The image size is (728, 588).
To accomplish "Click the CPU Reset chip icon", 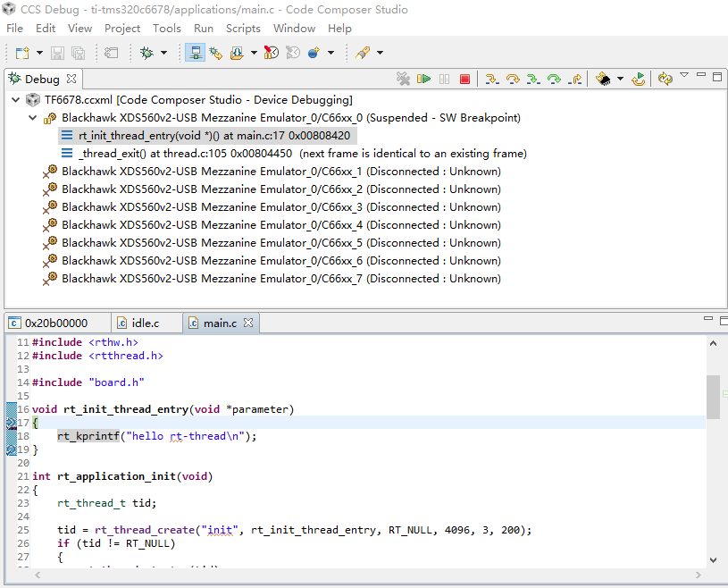I will coord(604,80).
